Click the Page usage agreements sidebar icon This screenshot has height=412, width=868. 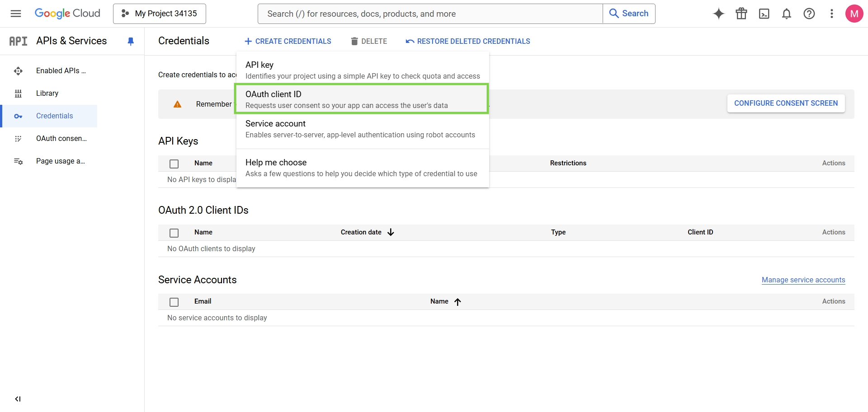click(x=18, y=161)
